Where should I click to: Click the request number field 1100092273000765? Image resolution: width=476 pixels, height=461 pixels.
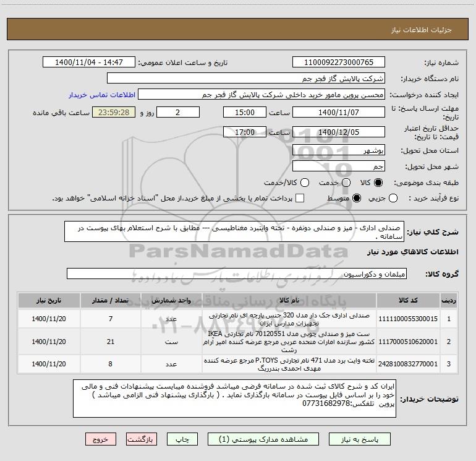coord(339,62)
